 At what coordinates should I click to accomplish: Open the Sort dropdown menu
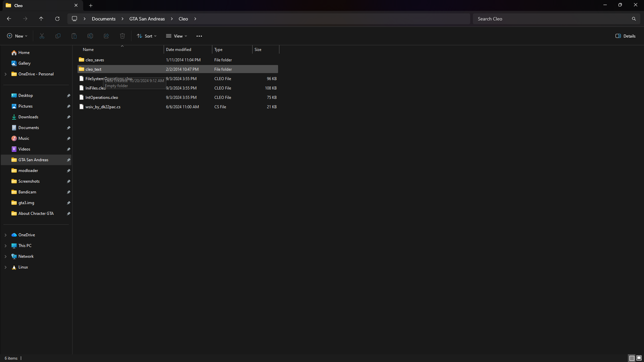point(146,36)
